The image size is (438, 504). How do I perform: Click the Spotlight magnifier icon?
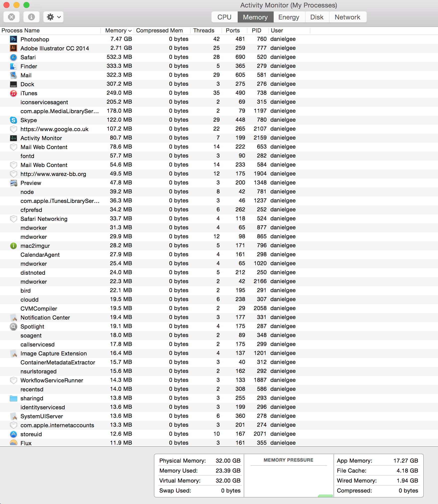click(x=13, y=326)
